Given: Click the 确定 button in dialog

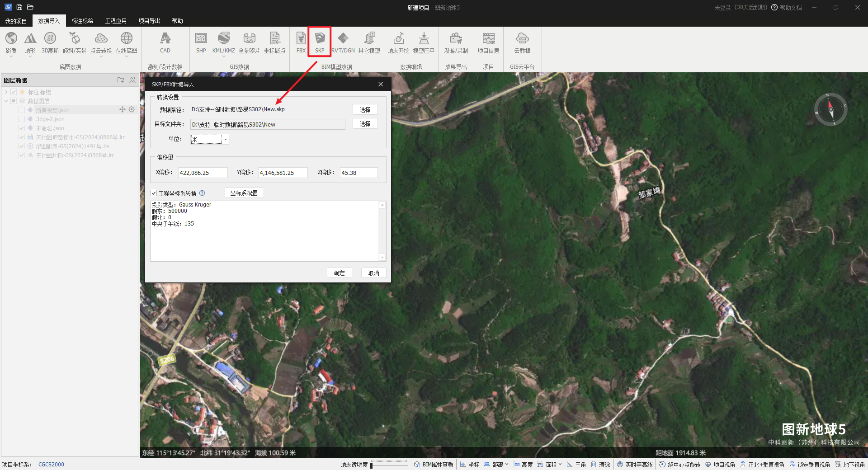Looking at the screenshot, I should (339, 273).
